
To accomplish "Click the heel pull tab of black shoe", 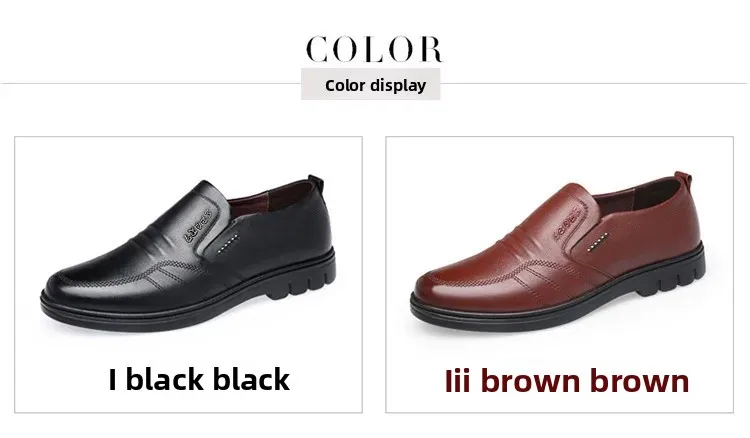I will pyautogui.click(x=316, y=183).
